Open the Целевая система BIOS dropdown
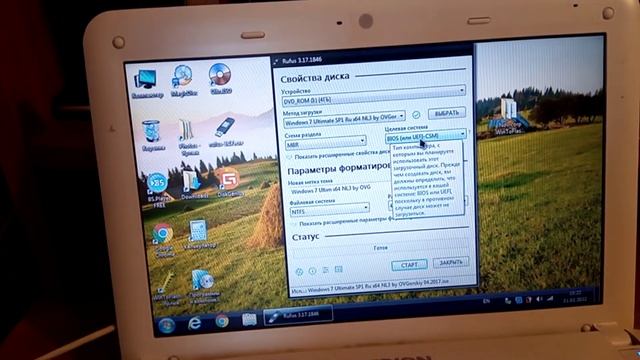The width and height of the screenshot is (640, 360). [426, 135]
